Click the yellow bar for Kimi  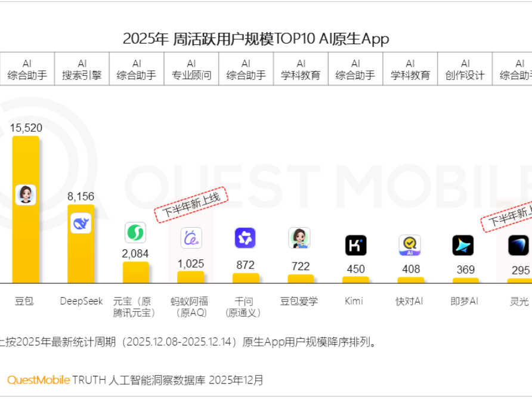coord(355,279)
